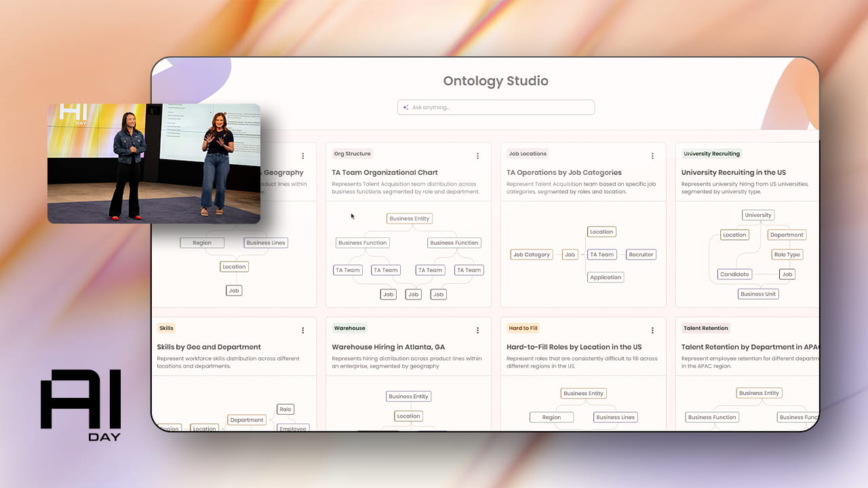The image size is (868, 488).
Task: Open the TA Operations by Job Categories title
Action: pyautogui.click(x=564, y=172)
